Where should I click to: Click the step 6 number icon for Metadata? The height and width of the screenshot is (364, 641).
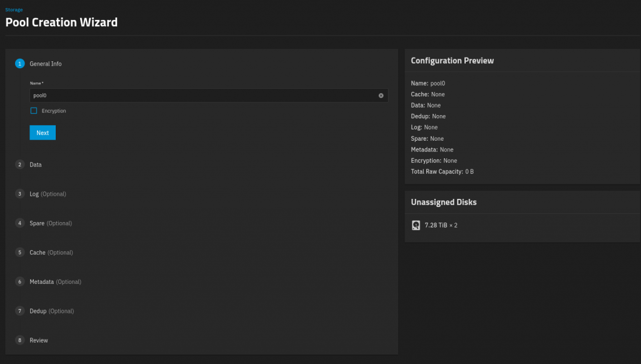click(x=20, y=281)
